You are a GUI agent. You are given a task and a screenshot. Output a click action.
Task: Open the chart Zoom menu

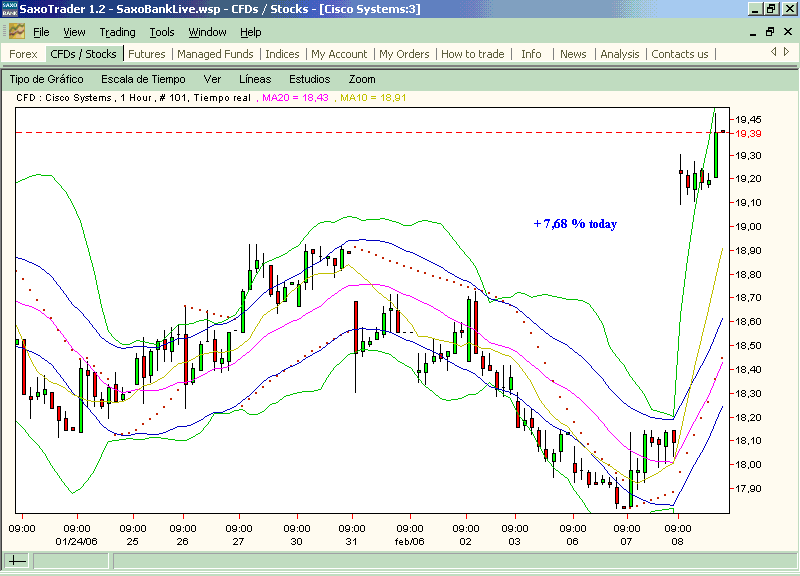(362, 79)
